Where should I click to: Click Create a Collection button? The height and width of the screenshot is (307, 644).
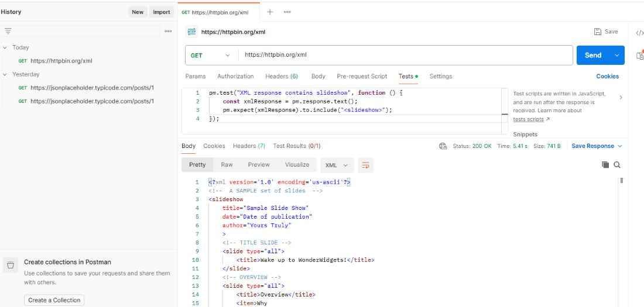(x=54, y=300)
